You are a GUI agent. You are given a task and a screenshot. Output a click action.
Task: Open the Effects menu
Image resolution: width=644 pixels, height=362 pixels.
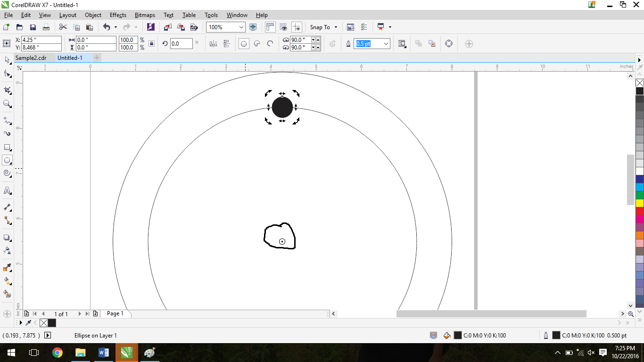[x=118, y=15]
